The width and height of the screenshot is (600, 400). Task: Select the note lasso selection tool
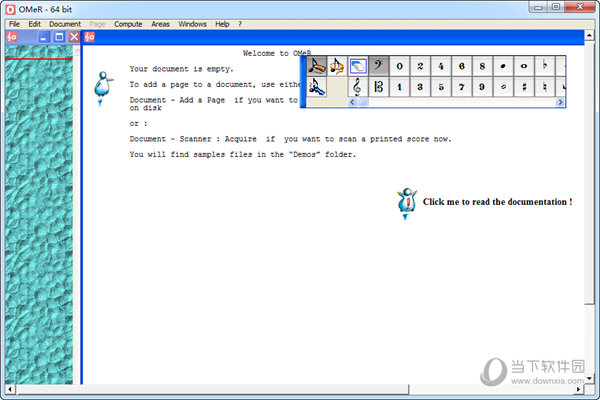click(337, 66)
